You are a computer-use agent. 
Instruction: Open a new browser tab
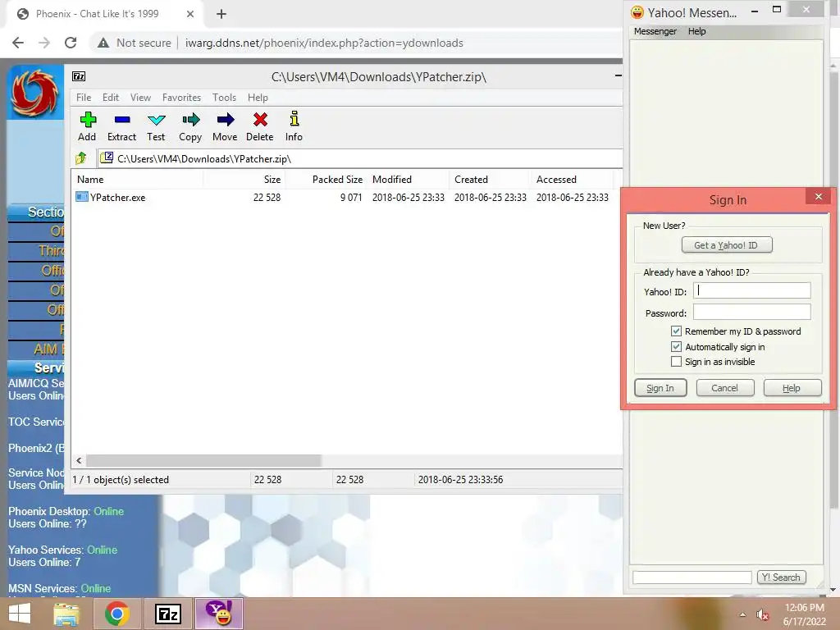pos(221,14)
